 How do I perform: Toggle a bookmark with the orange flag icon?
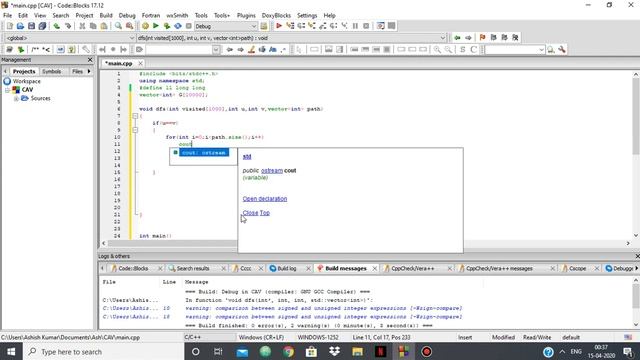(482, 38)
